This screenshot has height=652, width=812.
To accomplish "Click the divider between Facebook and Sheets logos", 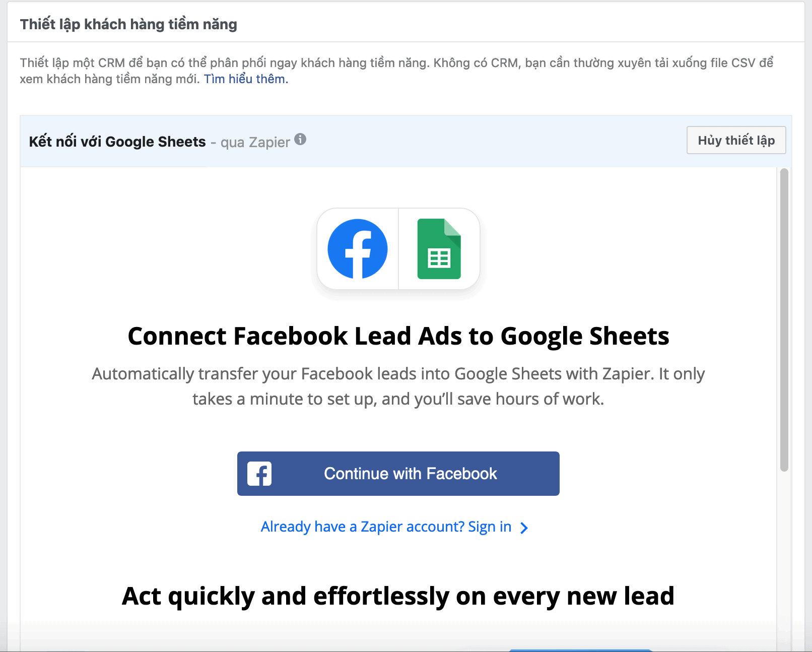I will (398, 249).
